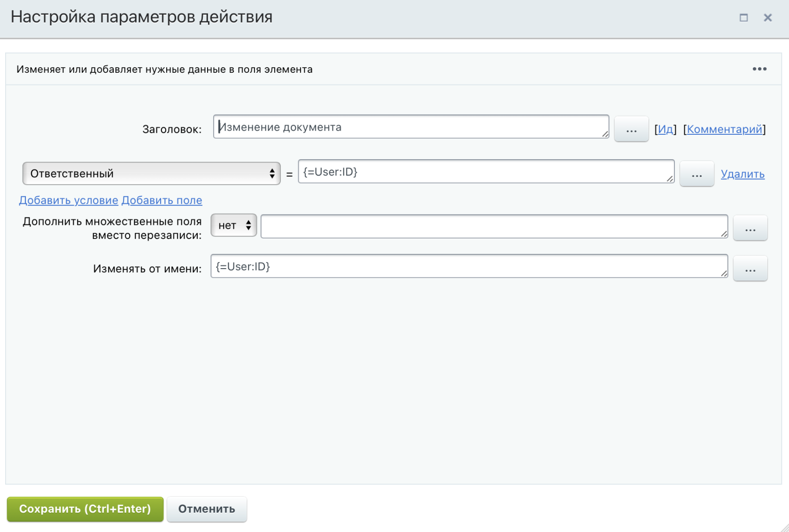Open value picker for Изменять от имени
The height and width of the screenshot is (532, 789).
[750, 269]
